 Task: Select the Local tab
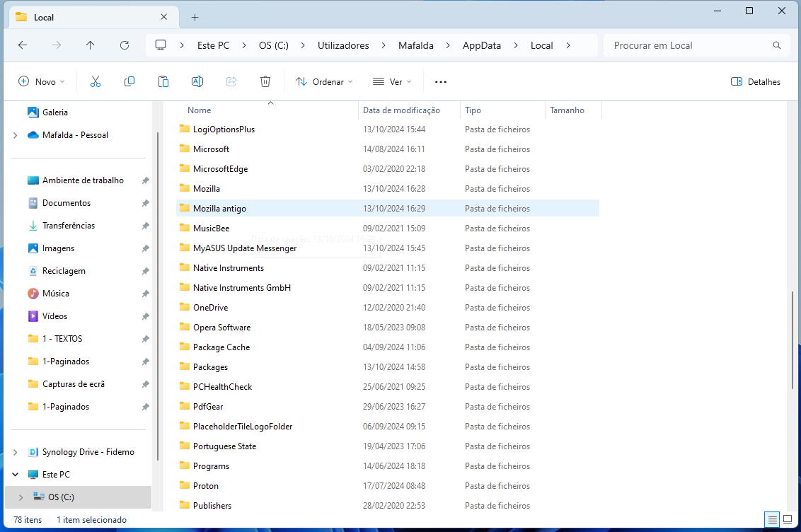[x=94, y=17]
